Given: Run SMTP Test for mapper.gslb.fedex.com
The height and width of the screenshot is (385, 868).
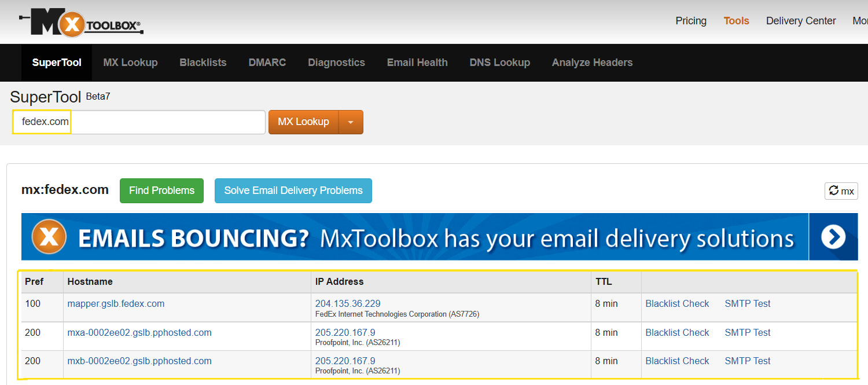Looking at the screenshot, I should [x=748, y=303].
